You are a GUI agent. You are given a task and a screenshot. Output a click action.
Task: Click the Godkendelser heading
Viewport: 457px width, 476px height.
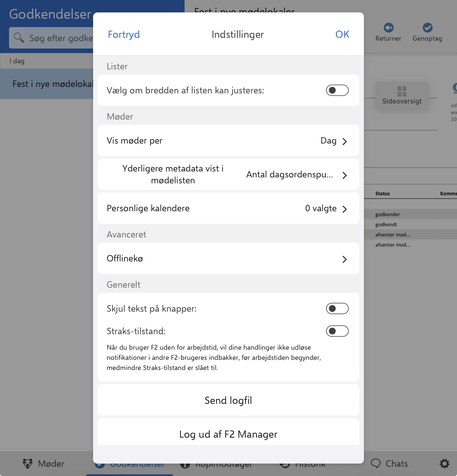pyautogui.click(x=50, y=14)
